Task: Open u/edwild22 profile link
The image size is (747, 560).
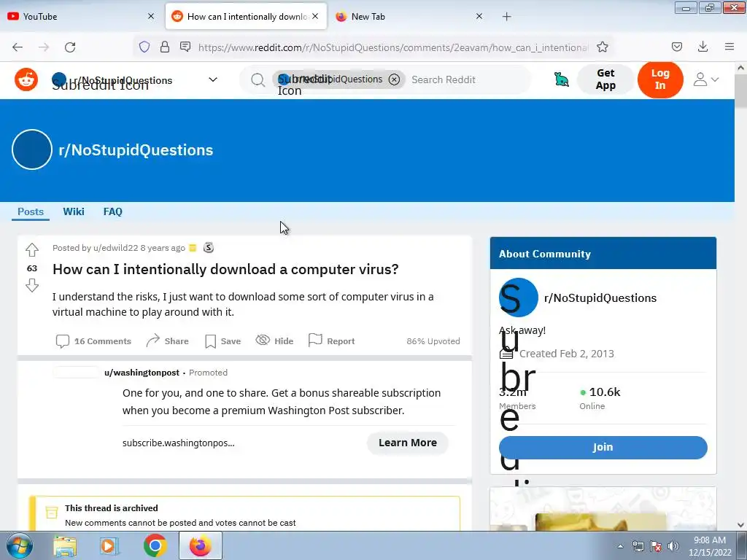Action: pos(115,248)
